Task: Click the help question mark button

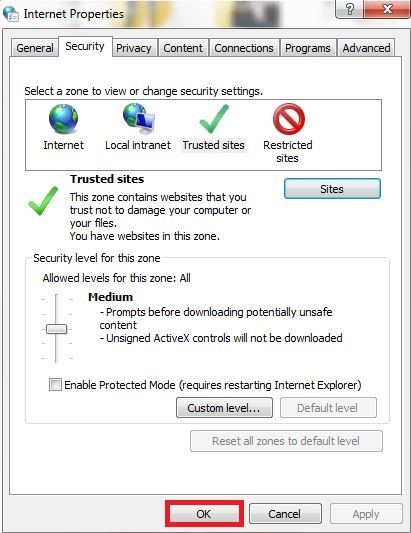Action: tap(350, 9)
